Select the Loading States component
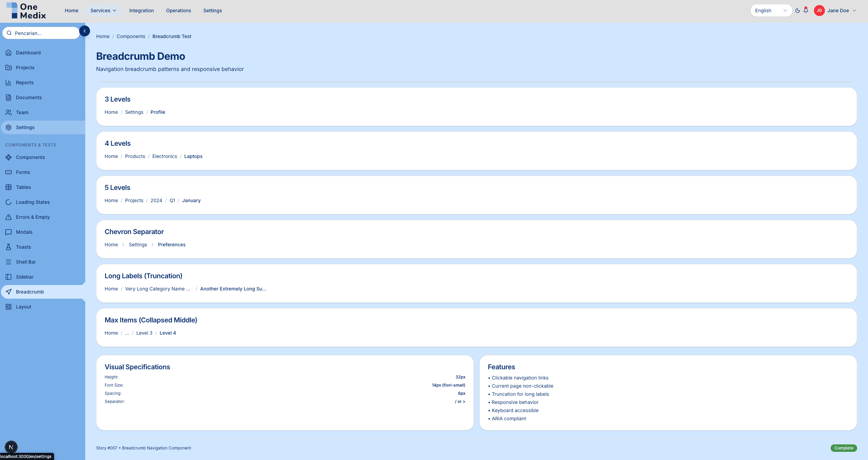 (x=33, y=202)
